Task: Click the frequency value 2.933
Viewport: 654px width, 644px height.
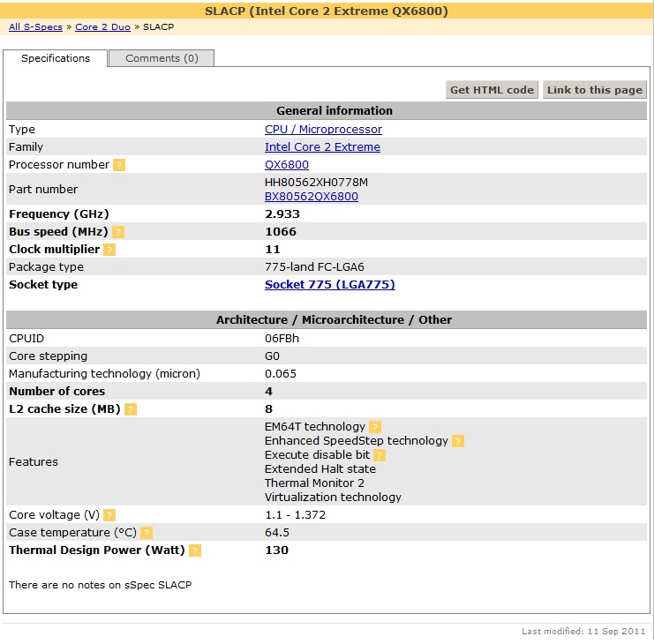Action: point(282,213)
